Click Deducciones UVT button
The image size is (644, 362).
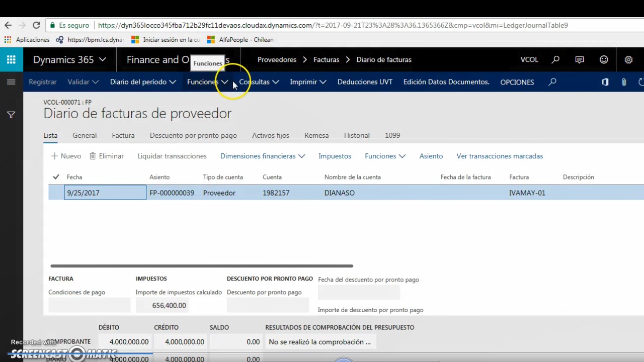point(365,81)
